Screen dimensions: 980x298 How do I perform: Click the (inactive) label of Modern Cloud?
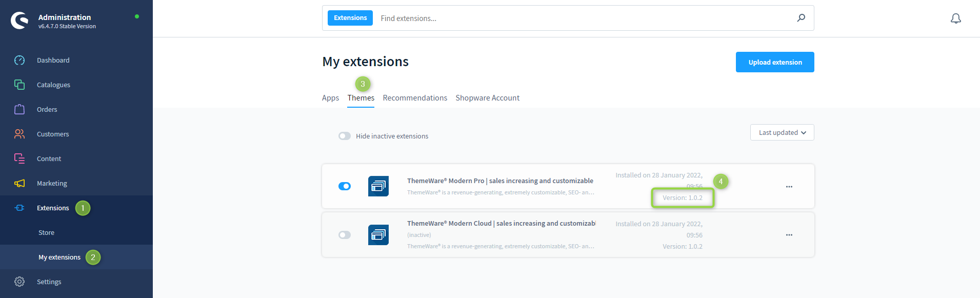coord(419,235)
